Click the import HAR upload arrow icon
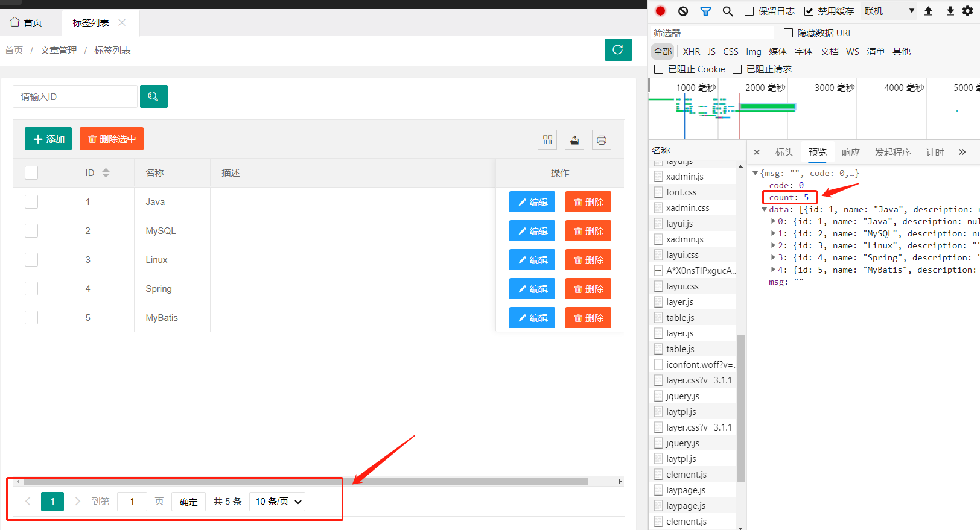Screen dimensions: 980x530 click(929, 11)
